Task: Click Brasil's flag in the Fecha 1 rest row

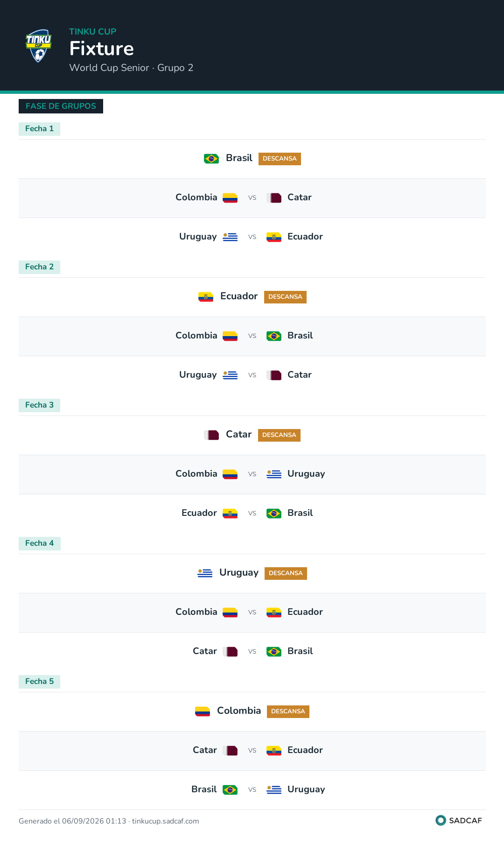Action: point(211,159)
